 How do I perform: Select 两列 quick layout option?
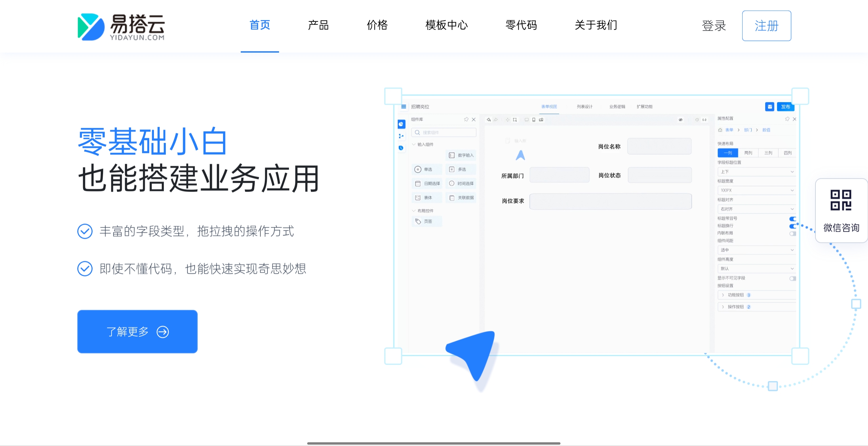click(x=748, y=153)
